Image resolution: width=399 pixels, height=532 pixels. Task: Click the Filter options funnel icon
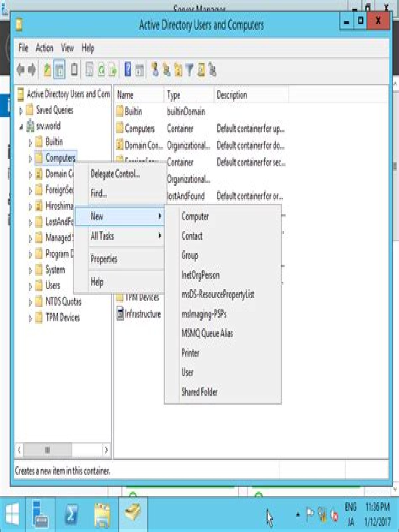click(190, 70)
